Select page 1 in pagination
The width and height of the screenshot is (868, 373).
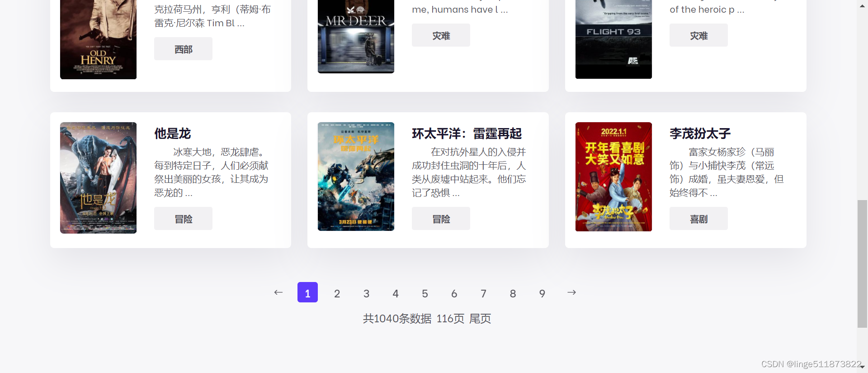307,292
